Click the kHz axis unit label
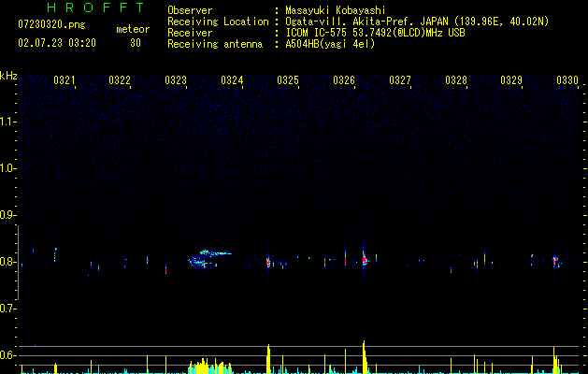Viewport: 588px width, 374px height. pos(8,76)
